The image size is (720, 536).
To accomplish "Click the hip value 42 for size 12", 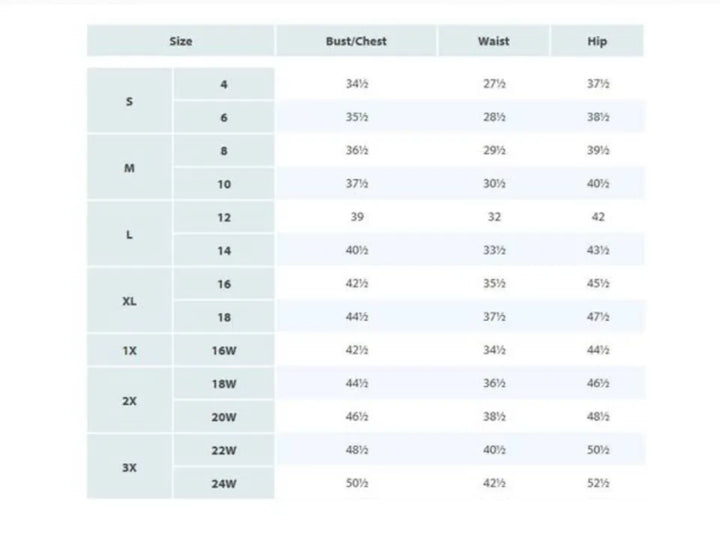I will pyautogui.click(x=597, y=217).
